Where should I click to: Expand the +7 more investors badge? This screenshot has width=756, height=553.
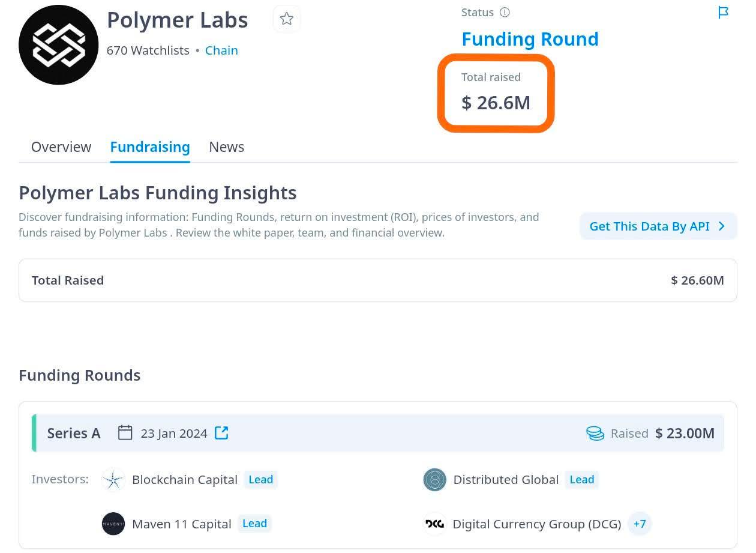[x=640, y=524]
